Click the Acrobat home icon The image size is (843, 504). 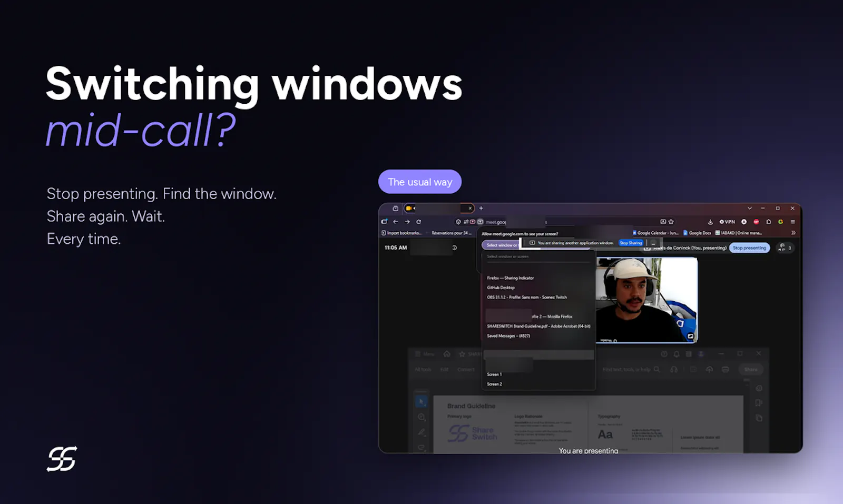(x=447, y=354)
